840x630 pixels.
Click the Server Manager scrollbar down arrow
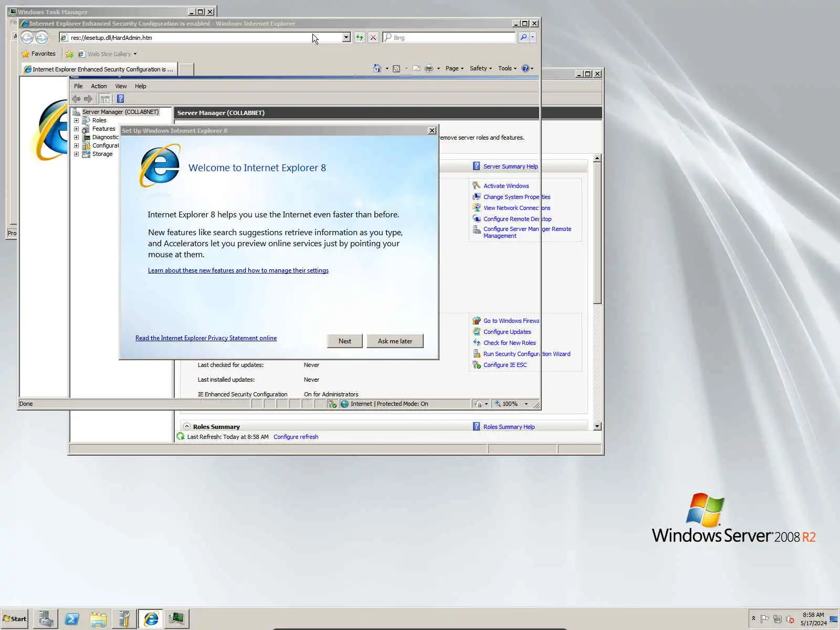pyautogui.click(x=597, y=426)
